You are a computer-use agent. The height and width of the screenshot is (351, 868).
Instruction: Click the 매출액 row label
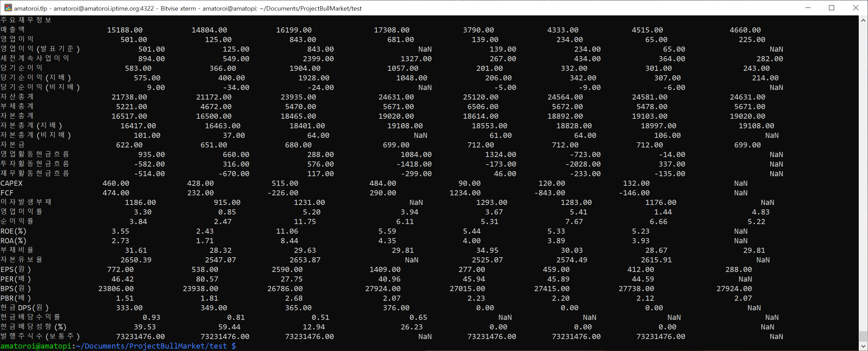[13, 30]
